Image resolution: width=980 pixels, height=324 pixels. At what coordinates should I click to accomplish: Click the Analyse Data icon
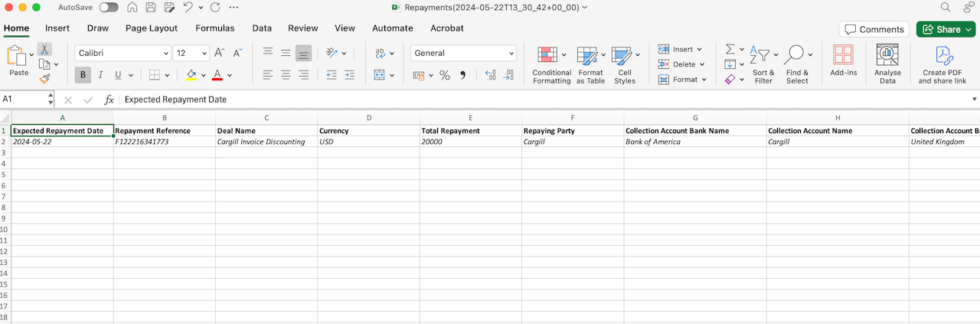click(x=887, y=64)
